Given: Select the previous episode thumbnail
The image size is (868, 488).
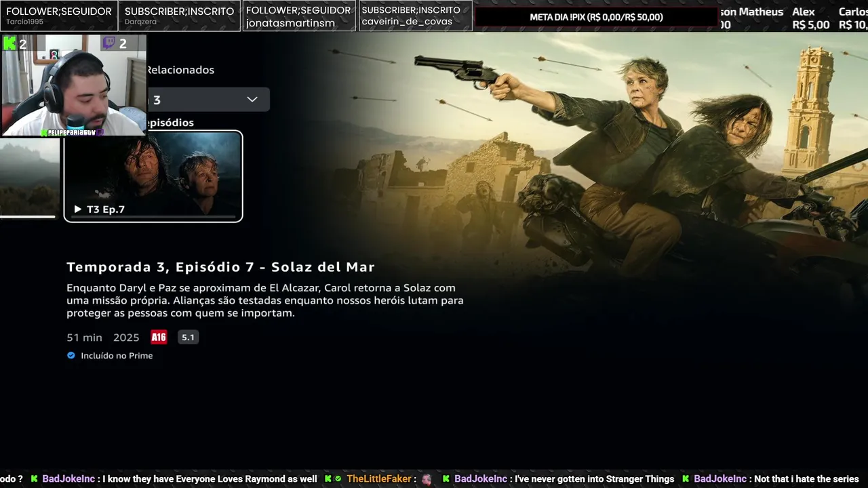Looking at the screenshot, I should 30,178.
